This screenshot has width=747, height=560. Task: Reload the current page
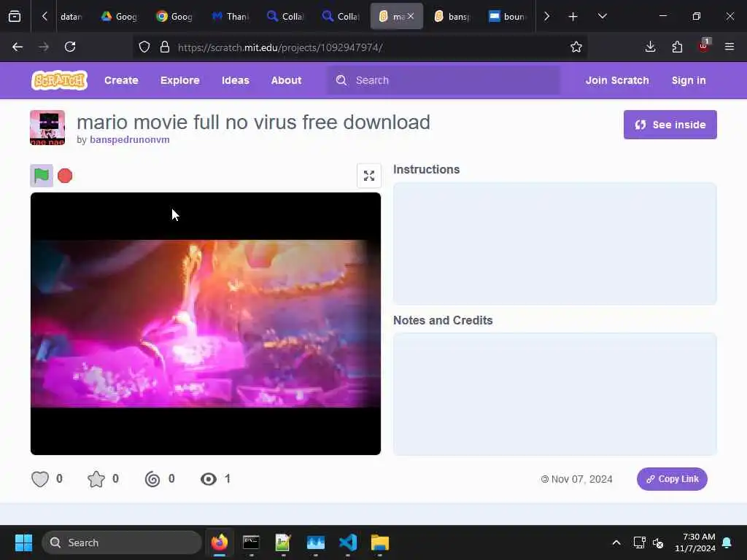(x=70, y=47)
